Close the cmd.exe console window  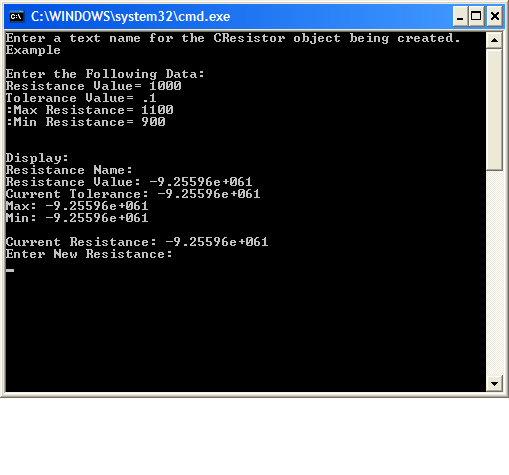pos(495,16)
